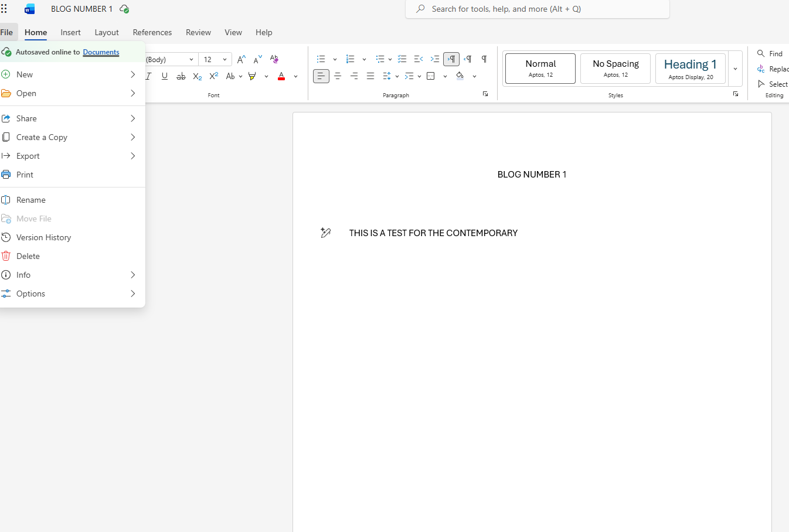Apply the No Spacing style
The width and height of the screenshot is (789, 532).
coord(615,69)
